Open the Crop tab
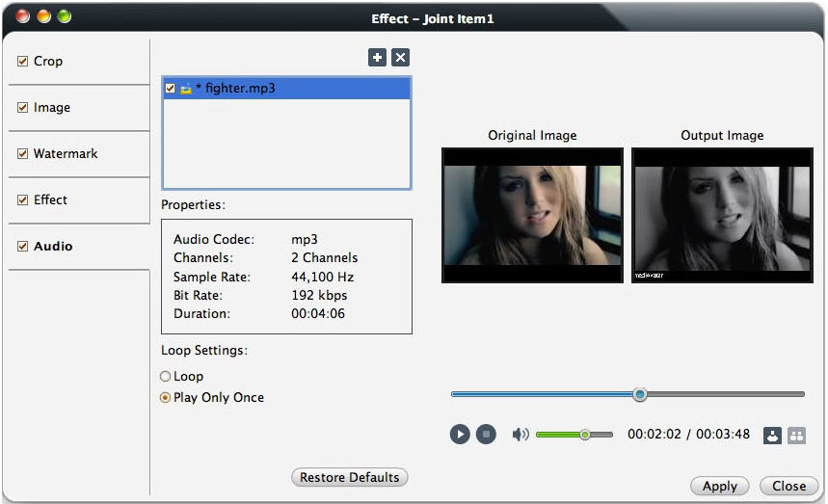828x504 pixels. point(79,62)
